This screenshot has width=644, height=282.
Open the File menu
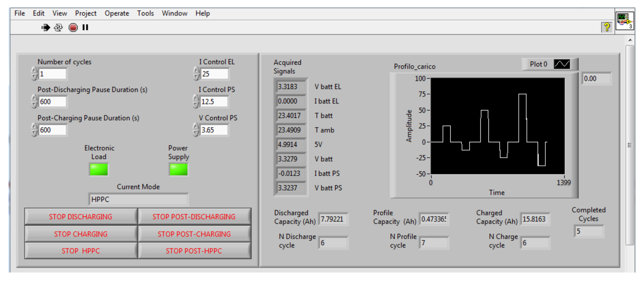coord(19,13)
